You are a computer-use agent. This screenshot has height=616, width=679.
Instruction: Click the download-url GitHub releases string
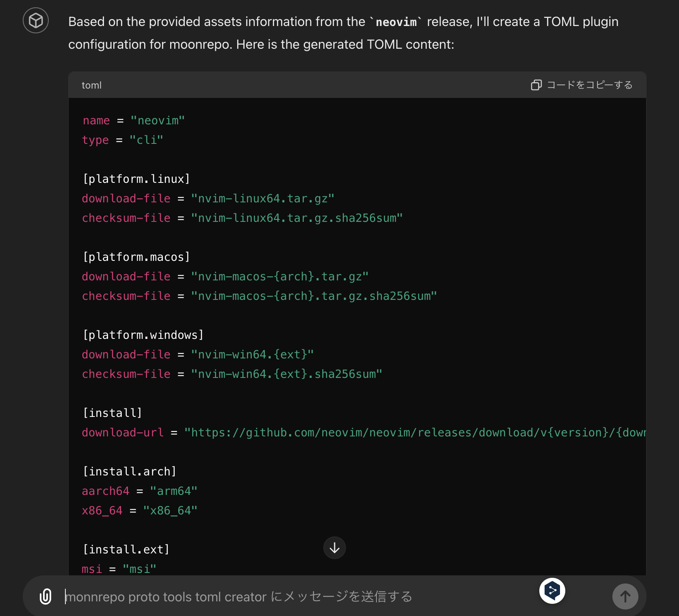pyautogui.click(x=415, y=433)
